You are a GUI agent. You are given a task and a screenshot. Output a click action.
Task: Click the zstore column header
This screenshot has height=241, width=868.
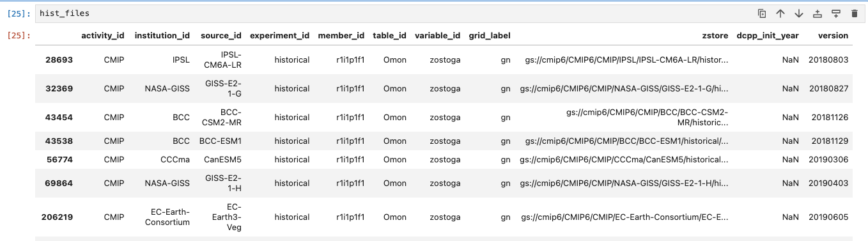click(x=715, y=36)
